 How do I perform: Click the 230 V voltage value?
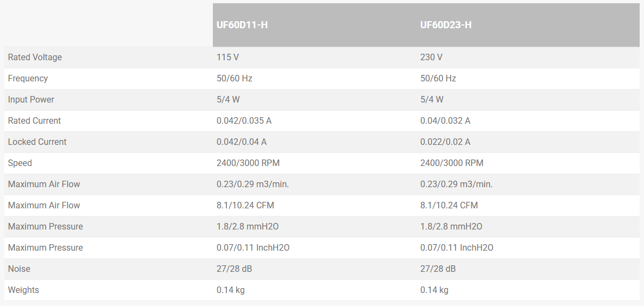click(431, 58)
